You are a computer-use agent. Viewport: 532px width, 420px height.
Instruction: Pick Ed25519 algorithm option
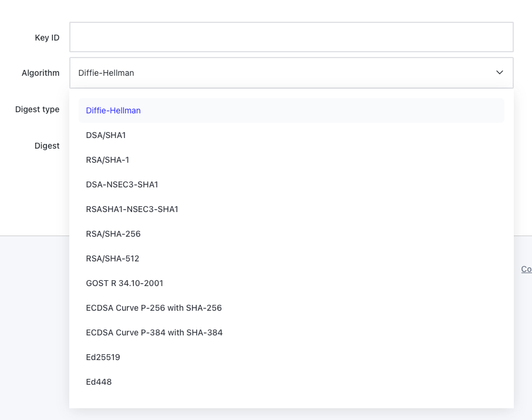click(x=103, y=357)
